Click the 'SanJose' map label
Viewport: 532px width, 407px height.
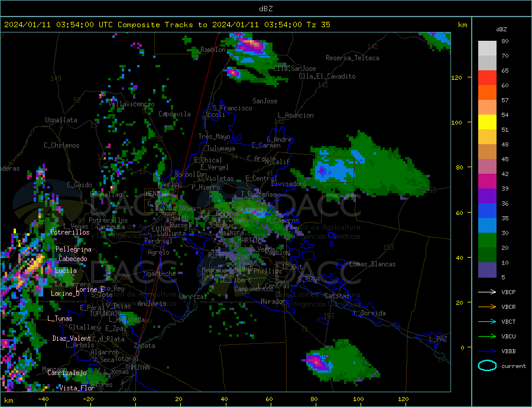(265, 101)
